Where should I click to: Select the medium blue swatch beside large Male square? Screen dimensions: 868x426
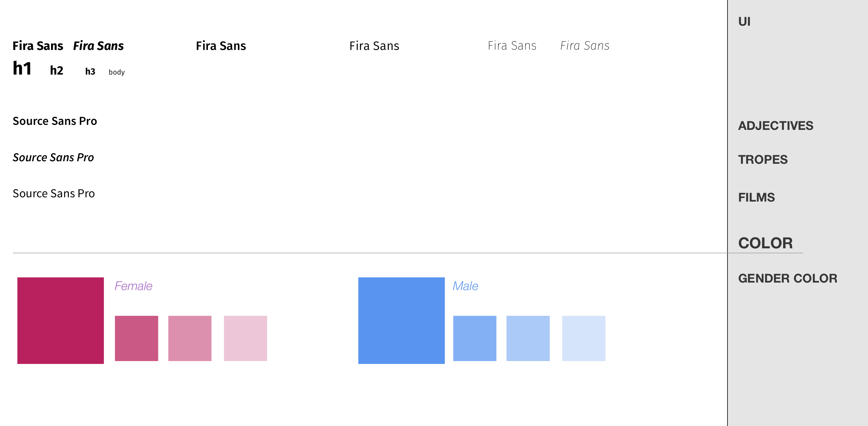(475, 338)
